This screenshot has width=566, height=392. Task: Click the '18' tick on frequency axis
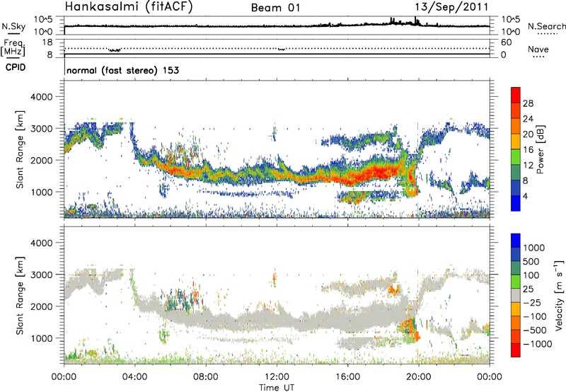tap(47, 42)
